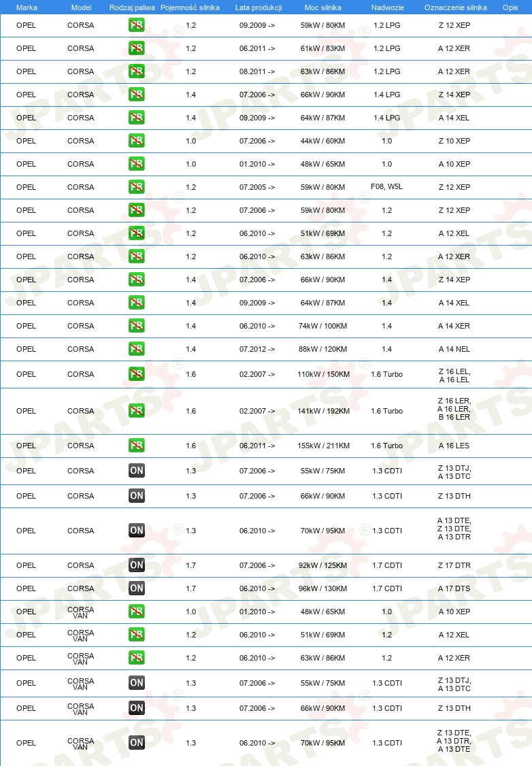Click the petrol icon in the 88kW / 120KM row
Viewport: 532px width, 766px height.
(136, 349)
